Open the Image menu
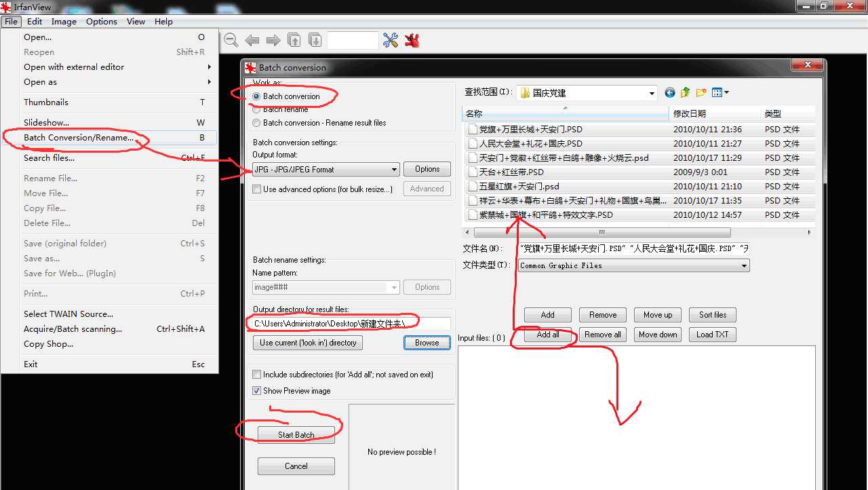 [x=64, y=22]
